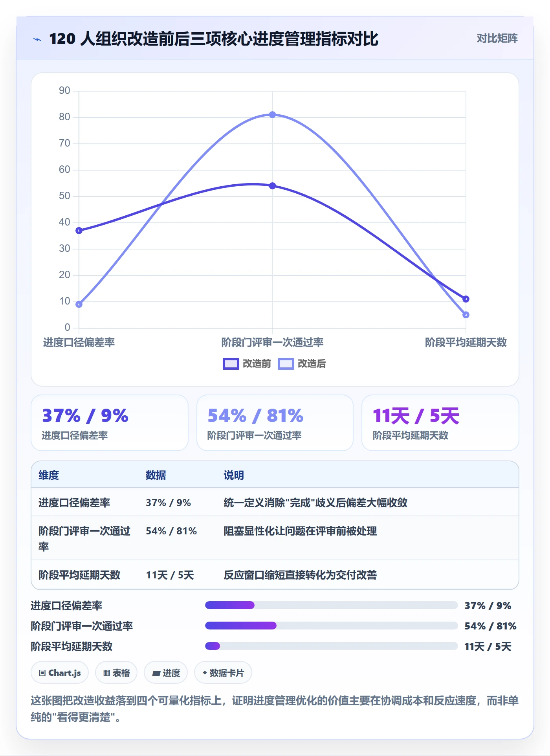
Task: Toggle the 改造前 legend swatch
Action: coord(231,364)
